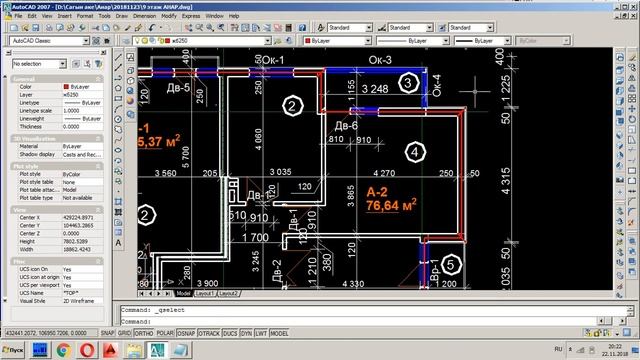Click the Thickness value field 0.0000
640x360 pixels.
[82, 127]
